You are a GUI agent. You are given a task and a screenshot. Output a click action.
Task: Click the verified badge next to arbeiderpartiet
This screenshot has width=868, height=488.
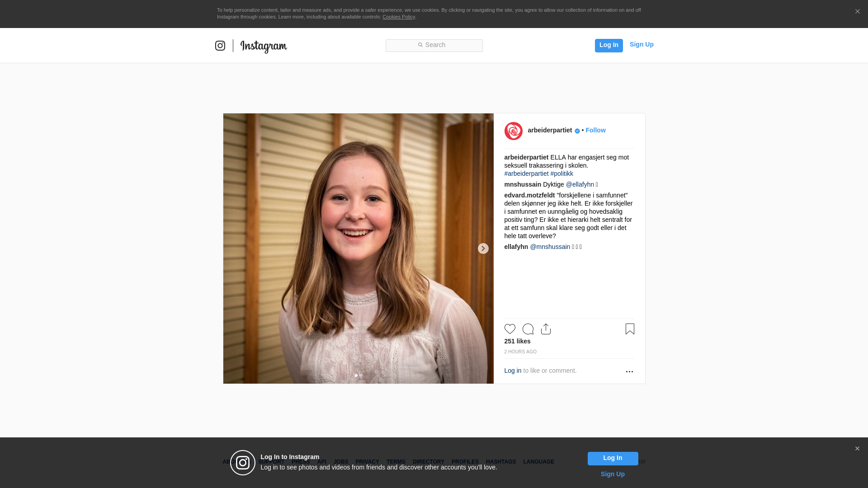click(x=577, y=131)
